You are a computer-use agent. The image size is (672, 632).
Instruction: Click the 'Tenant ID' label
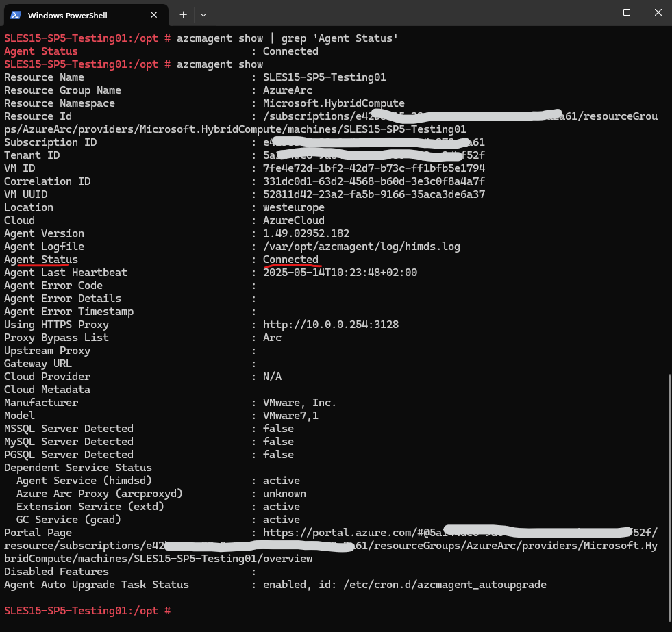pos(32,155)
